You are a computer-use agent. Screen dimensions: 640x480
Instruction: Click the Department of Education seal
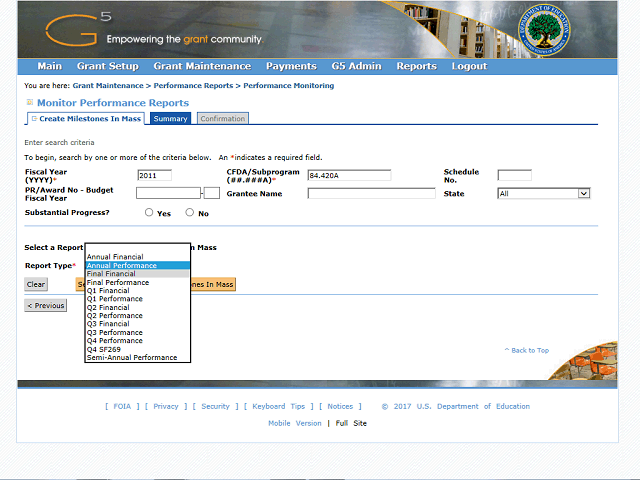(x=545, y=31)
